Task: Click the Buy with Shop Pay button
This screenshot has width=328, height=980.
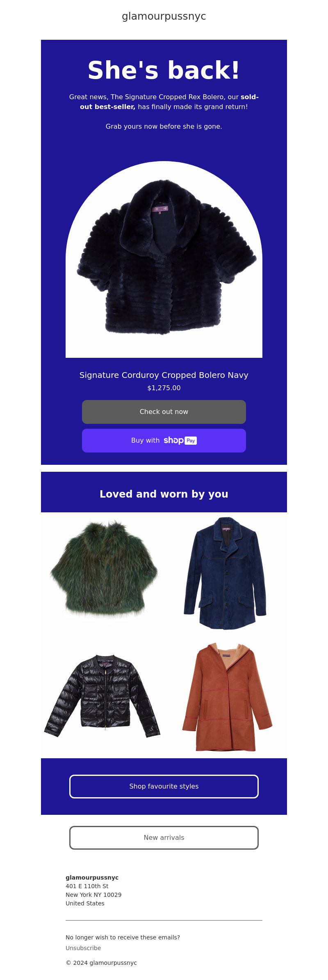Action: [x=164, y=441]
